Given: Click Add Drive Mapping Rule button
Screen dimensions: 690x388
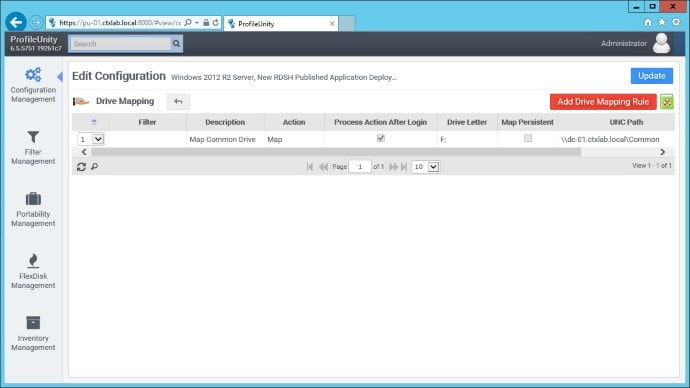Looking at the screenshot, I should 603,102.
